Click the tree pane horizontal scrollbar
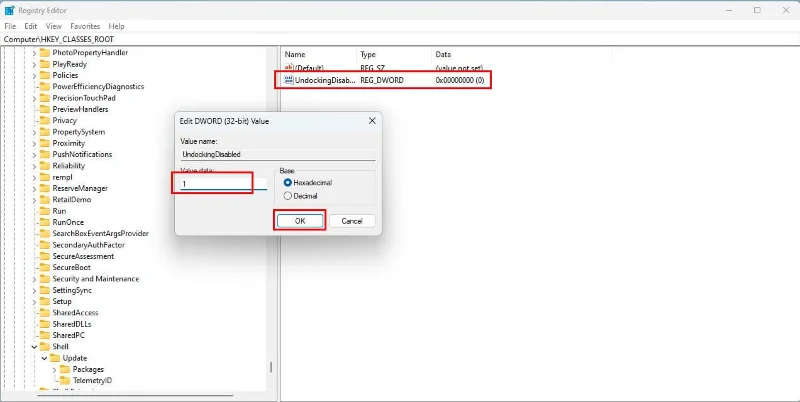 [x=136, y=395]
